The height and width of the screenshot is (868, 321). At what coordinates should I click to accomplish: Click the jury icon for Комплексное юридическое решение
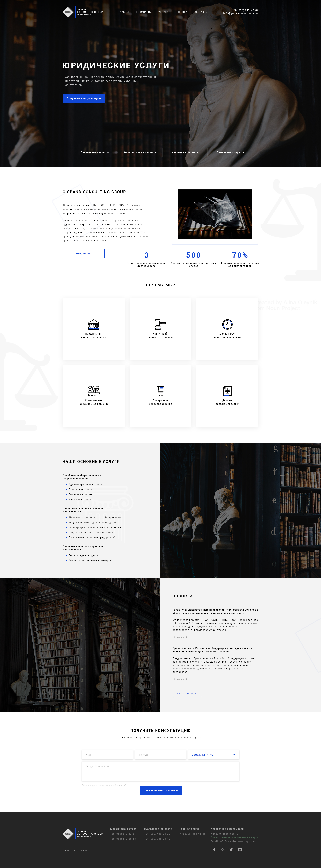(93, 391)
